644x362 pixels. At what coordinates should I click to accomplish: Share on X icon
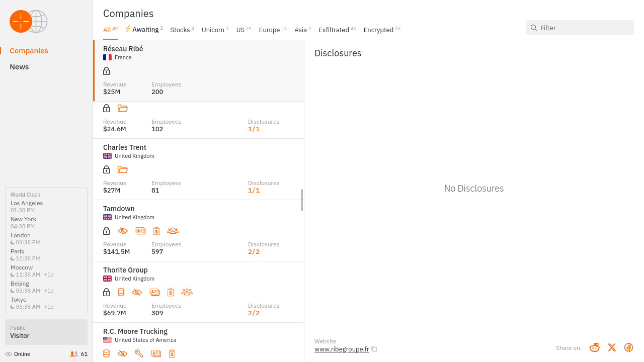coord(611,347)
